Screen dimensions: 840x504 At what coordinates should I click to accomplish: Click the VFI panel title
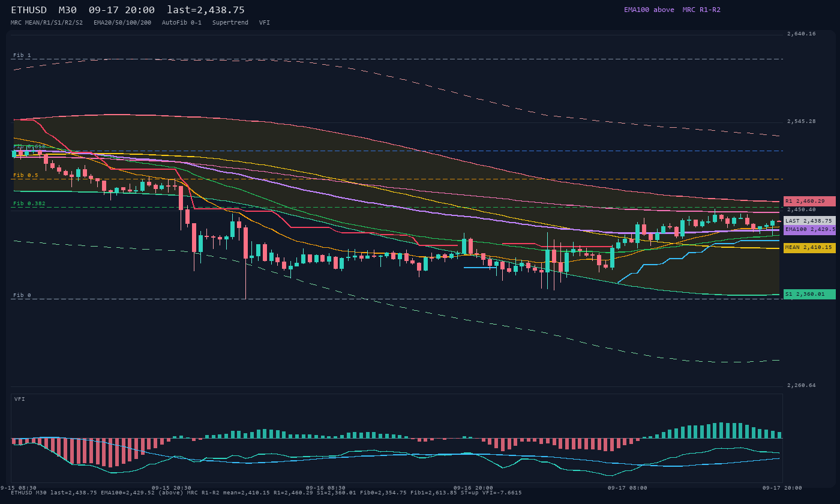(x=20, y=399)
